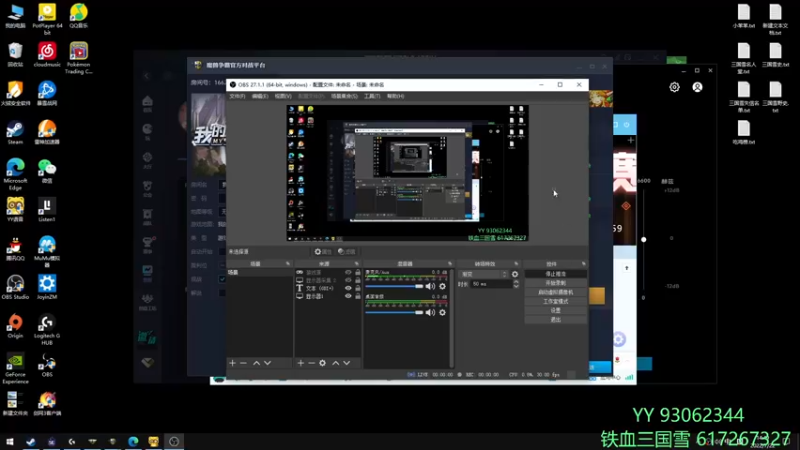The width and height of the screenshot is (800, 450).
Task: Click the 开始录制 start recording button
Action: [556, 283]
